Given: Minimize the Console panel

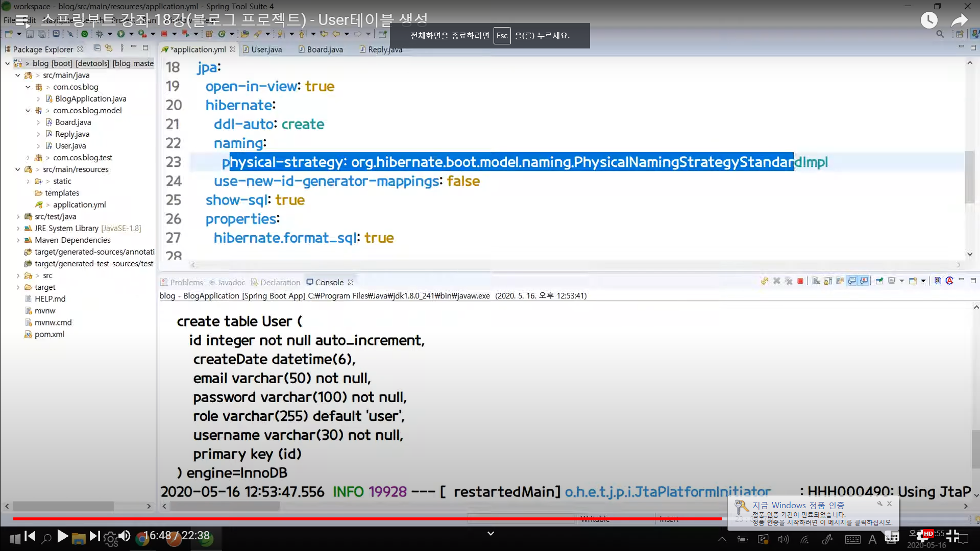Looking at the screenshot, I should [x=962, y=280].
